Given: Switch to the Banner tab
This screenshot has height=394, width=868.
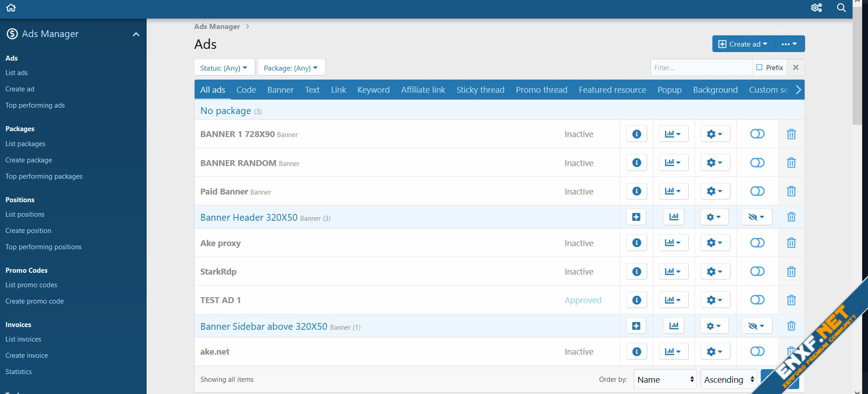Looking at the screenshot, I should click(281, 90).
